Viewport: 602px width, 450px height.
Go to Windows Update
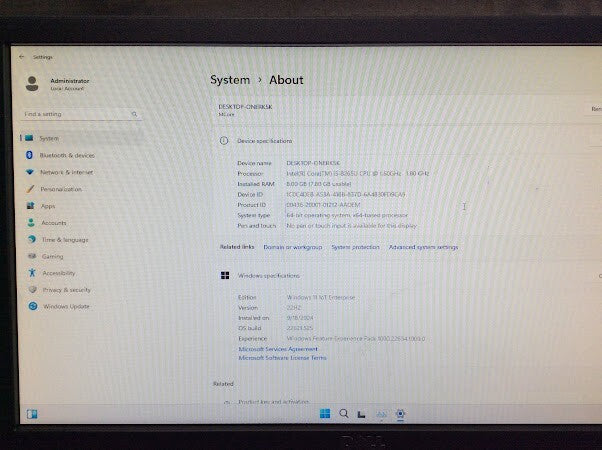coord(66,307)
